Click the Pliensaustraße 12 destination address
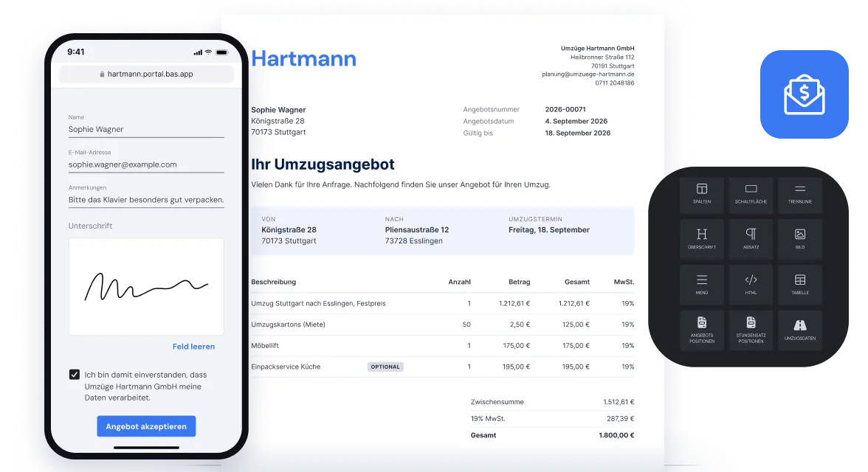This screenshot has width=868, height=472. (417, 230)
